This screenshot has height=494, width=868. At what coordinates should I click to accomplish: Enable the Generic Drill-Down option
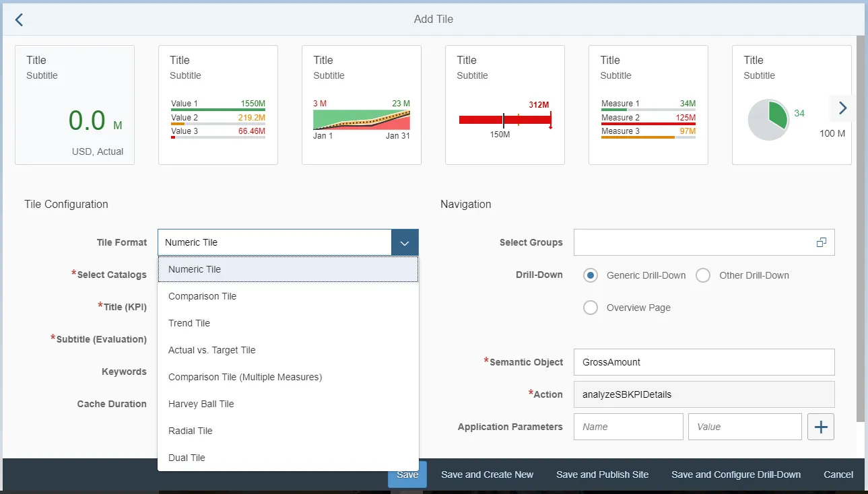point(590,275)
